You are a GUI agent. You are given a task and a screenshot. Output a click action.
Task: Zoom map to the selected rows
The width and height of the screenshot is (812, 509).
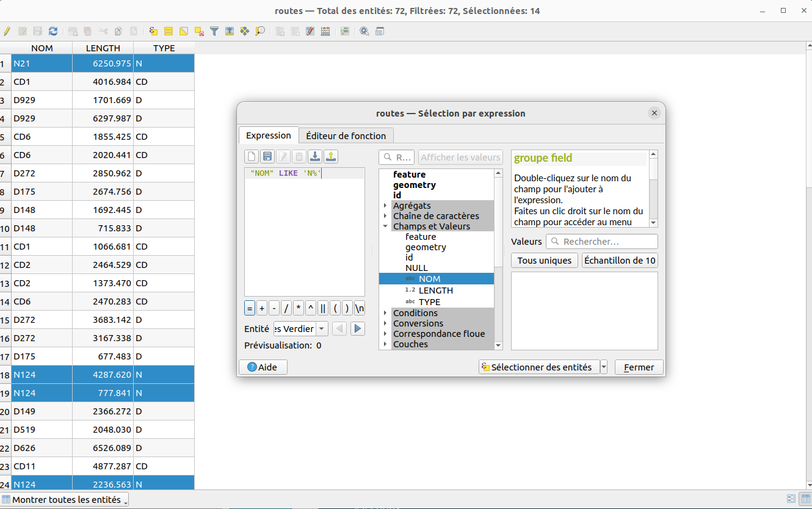pos(260,31)
